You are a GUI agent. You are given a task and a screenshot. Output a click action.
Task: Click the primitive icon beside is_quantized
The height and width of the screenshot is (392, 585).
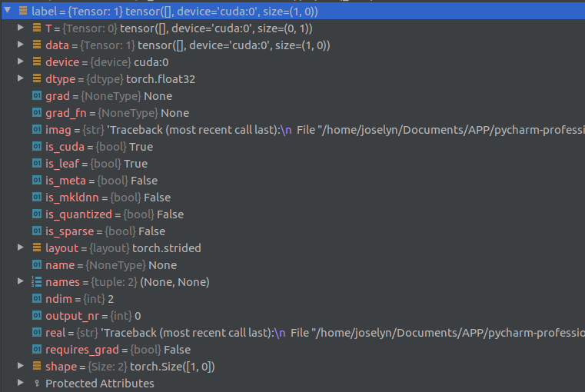coord(37,214)
